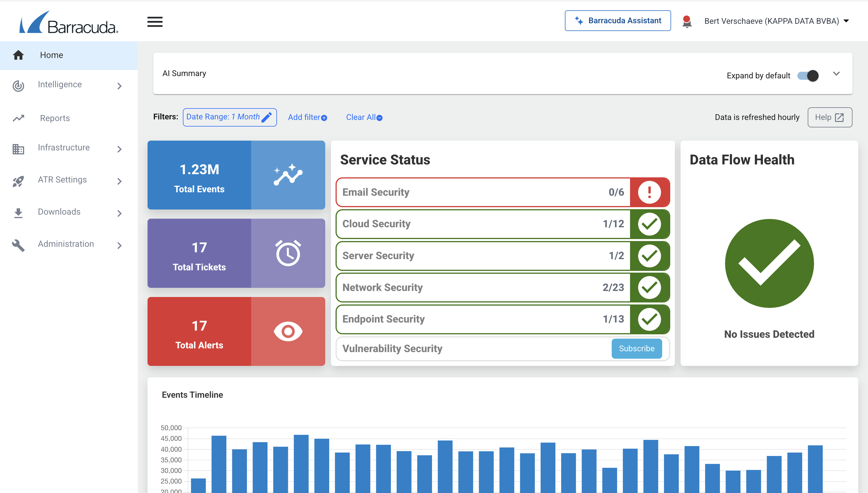Click the Date Range pencil edit icon
Screen dimensions: 868x493
tap(267, 117)
